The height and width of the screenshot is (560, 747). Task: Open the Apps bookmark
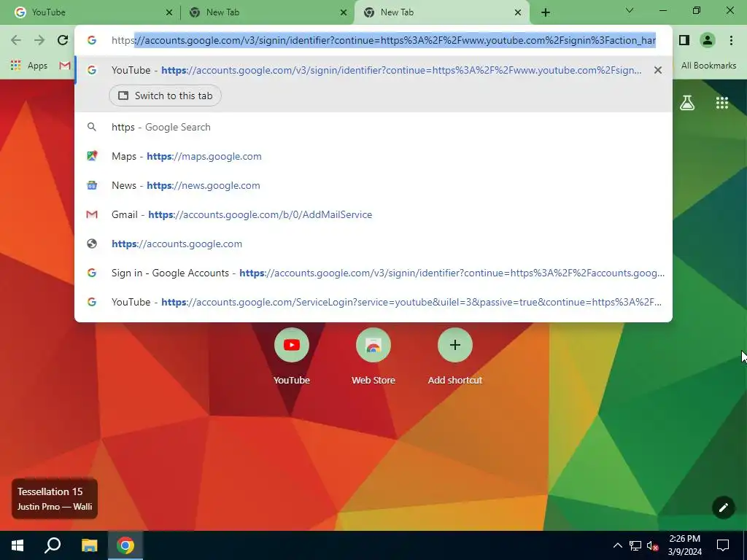coord(29,66)
